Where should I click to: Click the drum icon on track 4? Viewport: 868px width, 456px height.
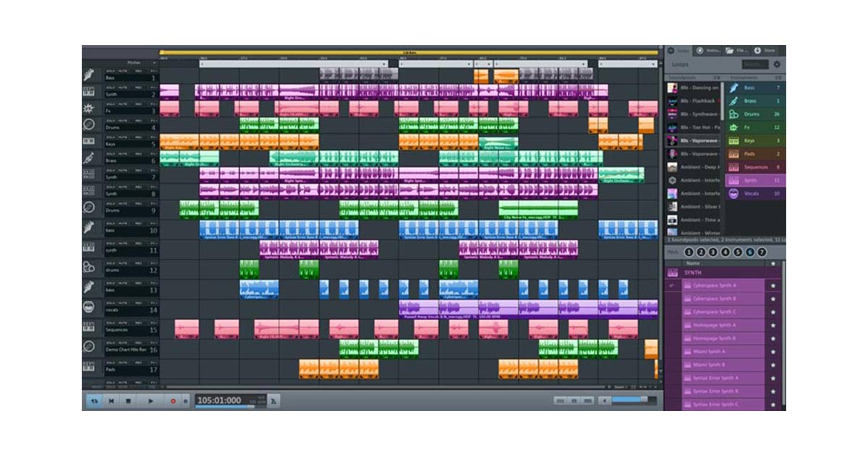click(x=89, y=125)
